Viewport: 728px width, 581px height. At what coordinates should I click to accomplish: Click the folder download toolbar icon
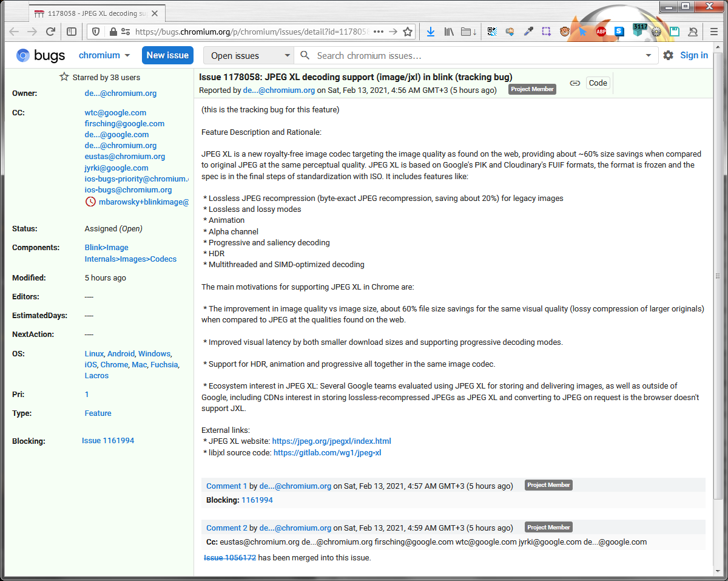pos(468,32)
